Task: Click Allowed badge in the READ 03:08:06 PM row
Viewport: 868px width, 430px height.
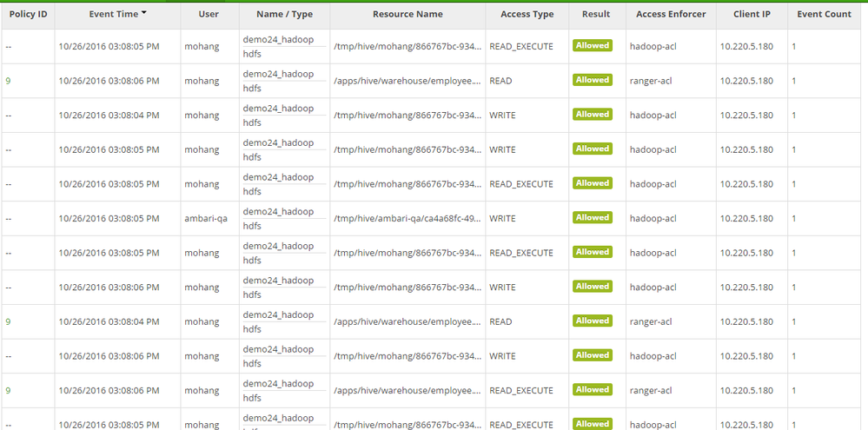Action: click(593, 80)
